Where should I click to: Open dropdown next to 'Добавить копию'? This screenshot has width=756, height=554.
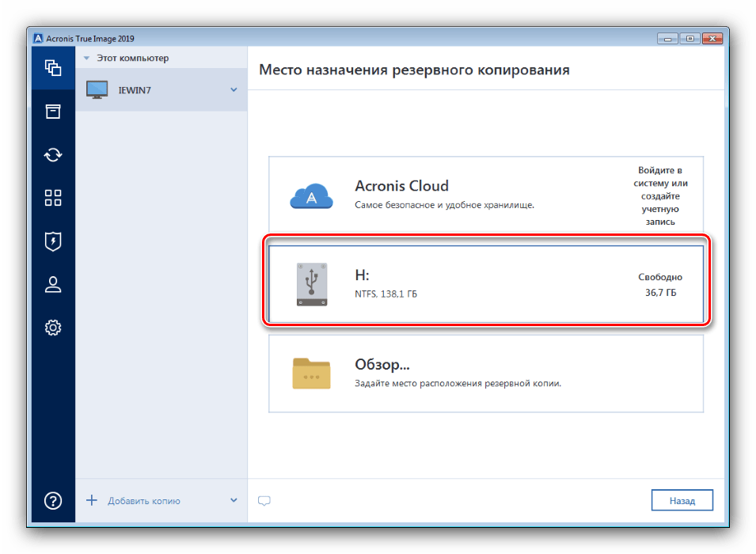click(234, 500)
